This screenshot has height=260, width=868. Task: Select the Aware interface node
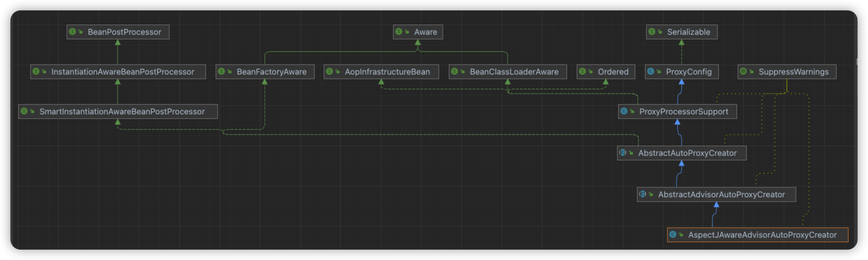point(418,32)
